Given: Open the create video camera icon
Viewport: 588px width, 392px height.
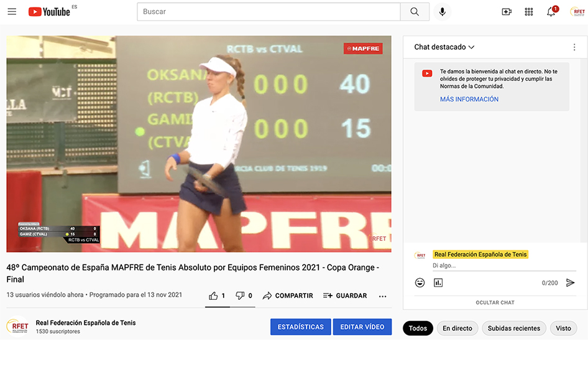Looking at the screenshot, I should pyautogui.click(x=507, y=12).
